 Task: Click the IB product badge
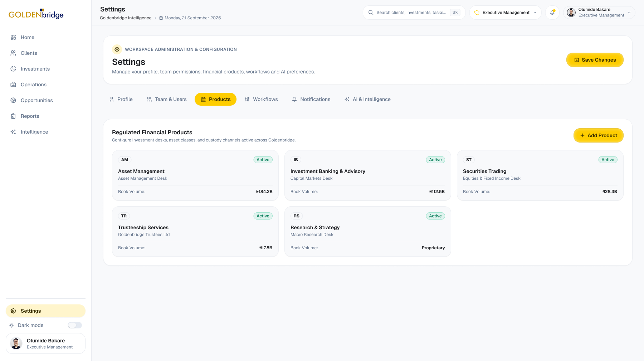(296, 160)
